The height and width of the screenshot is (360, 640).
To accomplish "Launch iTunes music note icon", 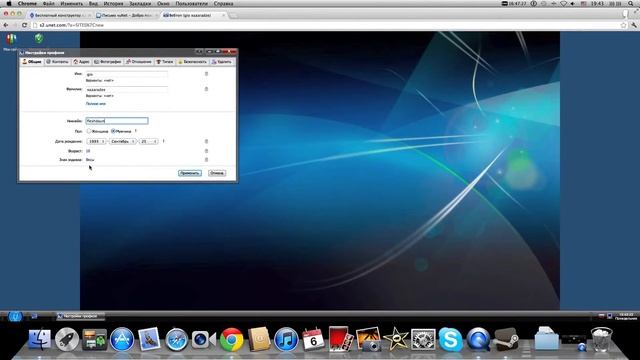I will (286, 340).
